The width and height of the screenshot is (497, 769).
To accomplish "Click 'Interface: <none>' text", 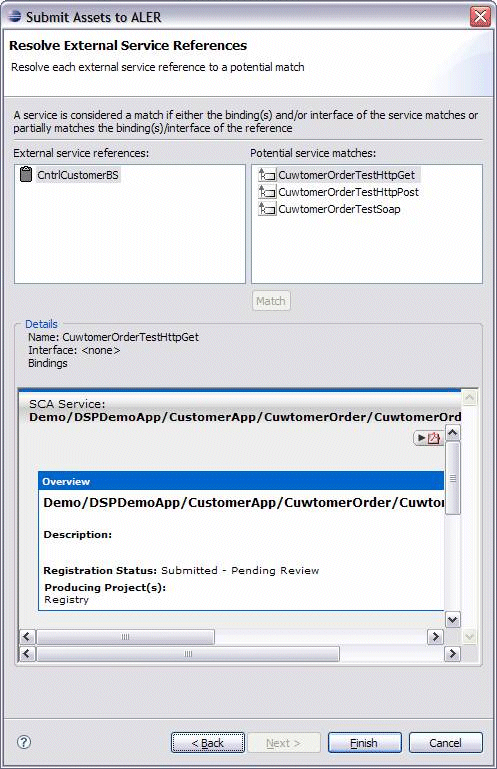I will (74, 350).
